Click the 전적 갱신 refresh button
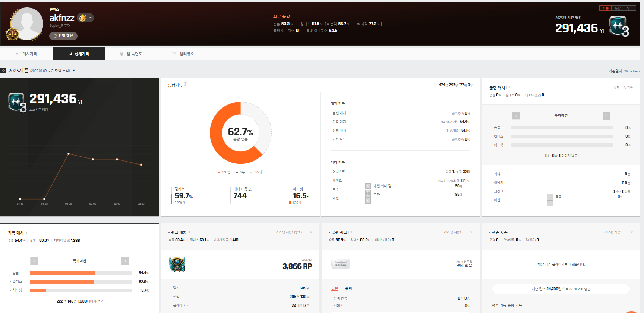The image size is (644, 313). [63, 36]
